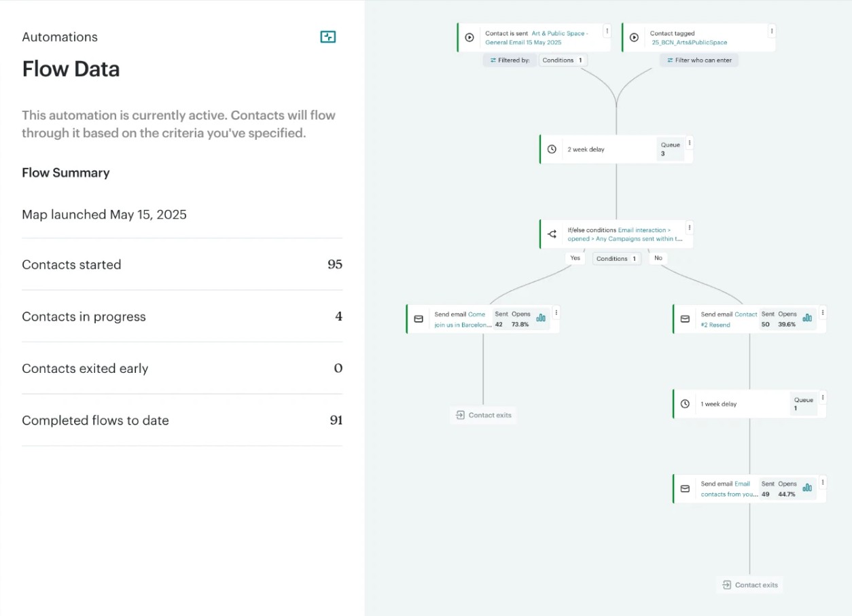Open bar chart stats for 'Contact #2 Resend' email
The height and width of the screenshot is (616, 852).
click(x=807, y=317)
